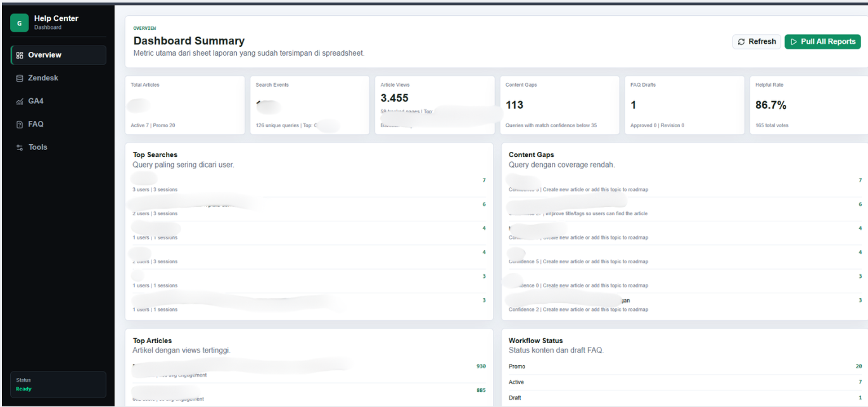Image resolution: width=868 pixels, height=407 pixels.
Task: Click the Tools sliders icon
Action: pyautogui.click(x=20, y=147)
